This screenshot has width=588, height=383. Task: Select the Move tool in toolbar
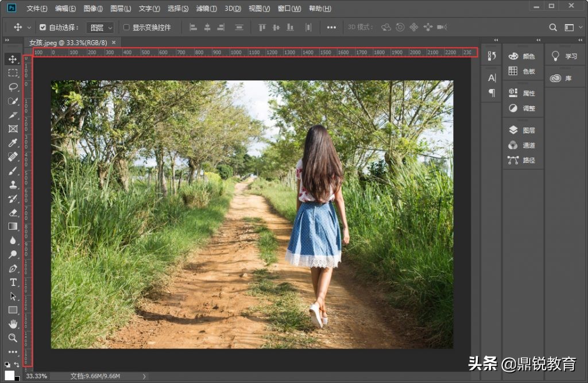click(13, 60)
